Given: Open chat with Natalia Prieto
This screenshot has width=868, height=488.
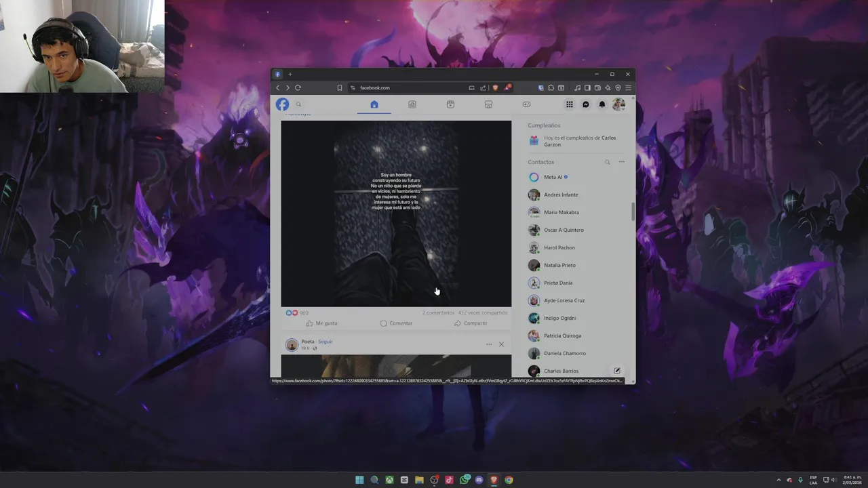Looking at the screenshot, I should click(576, 265).
